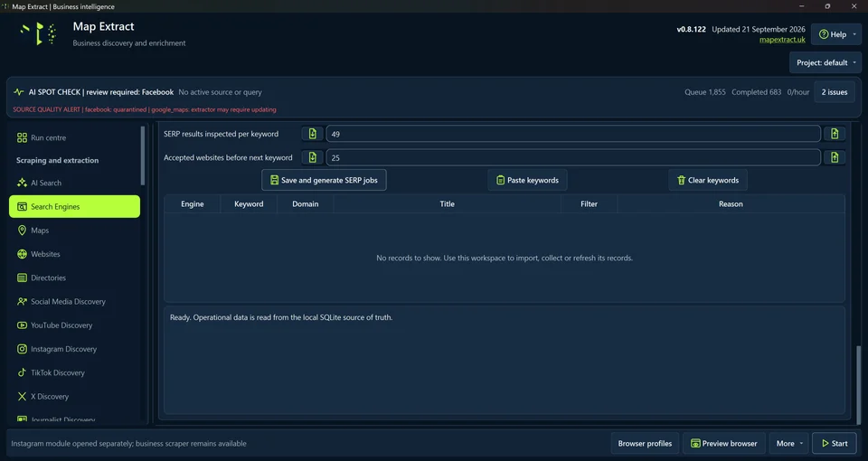Image resolution: width=868 pixels, height=461 pixels.
Task: Open the More dropdown menu
Action: pos(789,443)
